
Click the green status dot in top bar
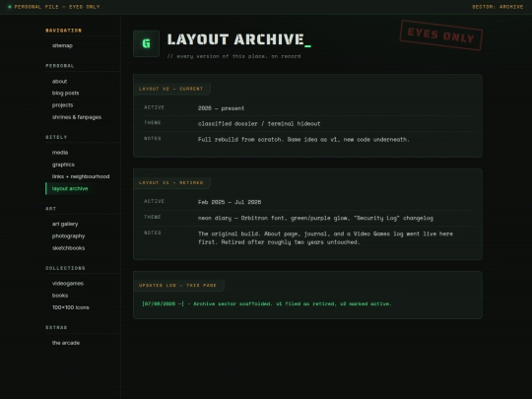(10, 7)
